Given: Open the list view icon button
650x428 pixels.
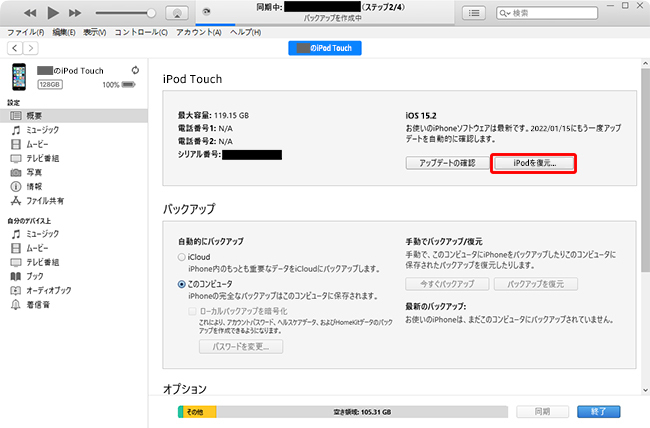Looking at the screenshot, I should coord(474,13).
